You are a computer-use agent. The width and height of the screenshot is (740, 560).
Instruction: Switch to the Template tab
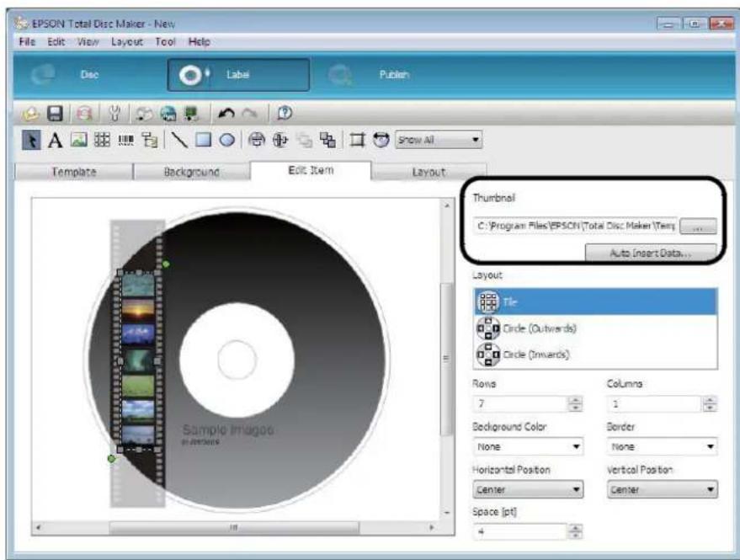point(74,172)
